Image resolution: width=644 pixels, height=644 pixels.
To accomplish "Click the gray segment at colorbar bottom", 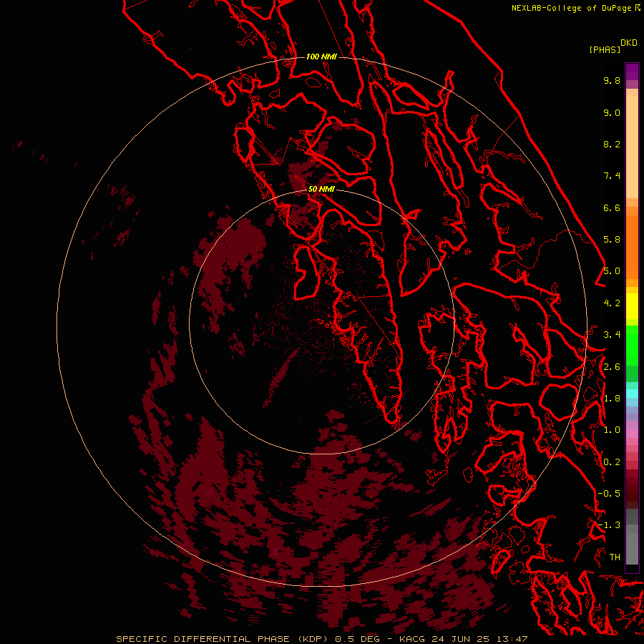I will coord(632,545).
